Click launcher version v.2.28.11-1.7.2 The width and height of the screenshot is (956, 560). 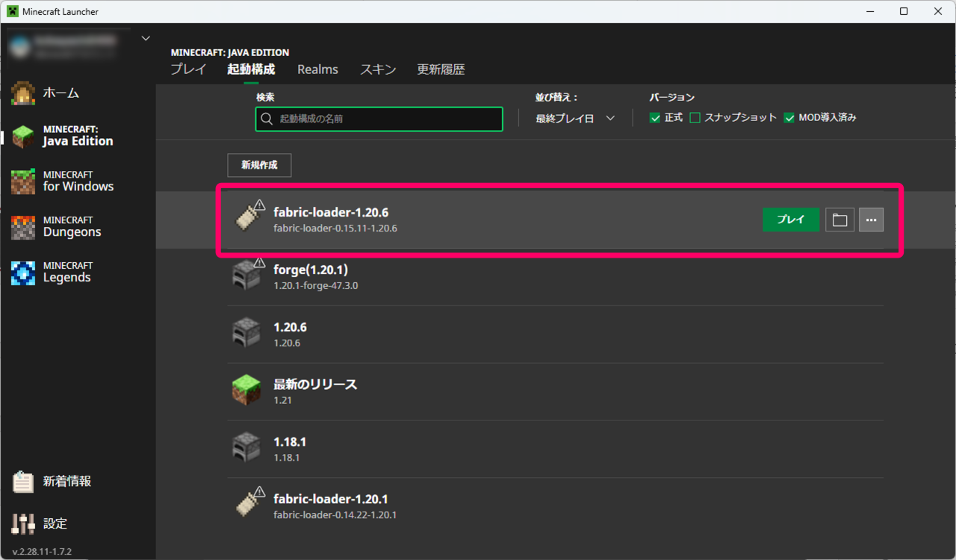point(42,552)
